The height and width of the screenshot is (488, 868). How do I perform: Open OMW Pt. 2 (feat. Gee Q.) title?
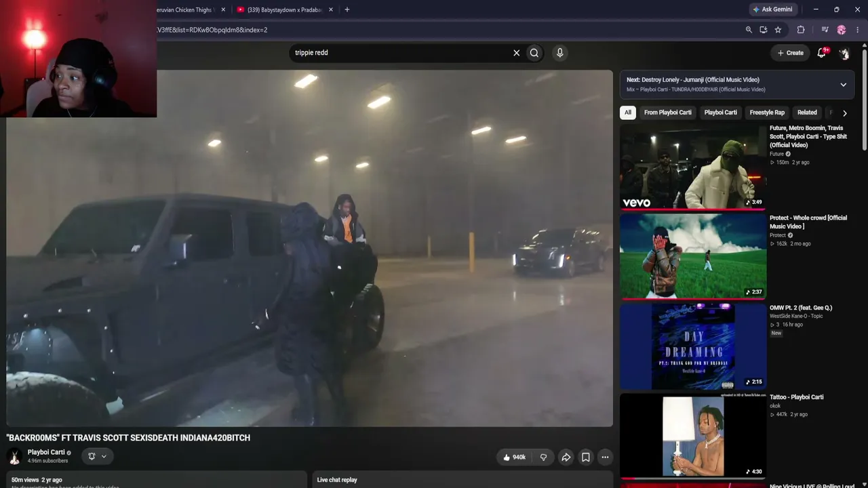801,308
